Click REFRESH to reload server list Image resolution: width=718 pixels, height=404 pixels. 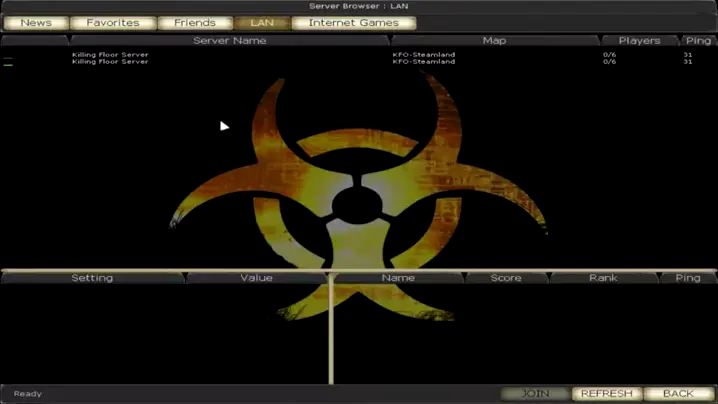606,394
